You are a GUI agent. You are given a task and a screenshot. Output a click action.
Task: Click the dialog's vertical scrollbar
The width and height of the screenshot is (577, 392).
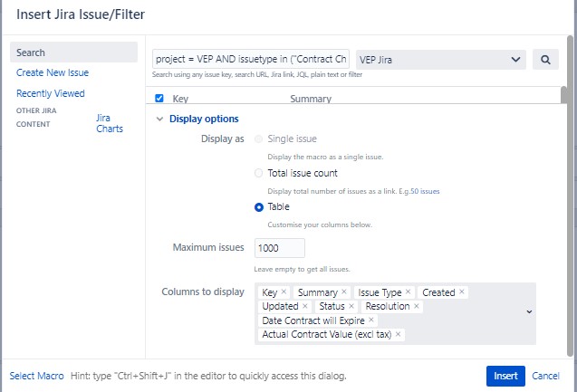(x=570, y=196)
